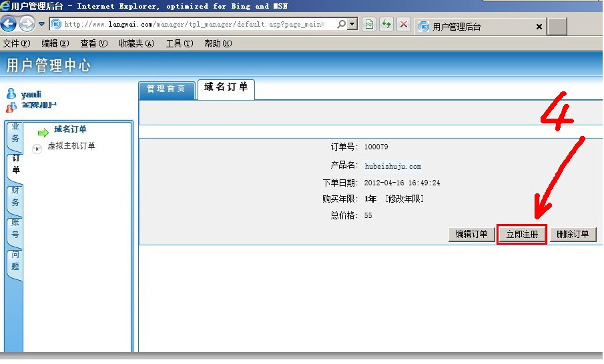
Task: Click the green refresh page icon
Action: pyautogui.click(x=386, y=25)
